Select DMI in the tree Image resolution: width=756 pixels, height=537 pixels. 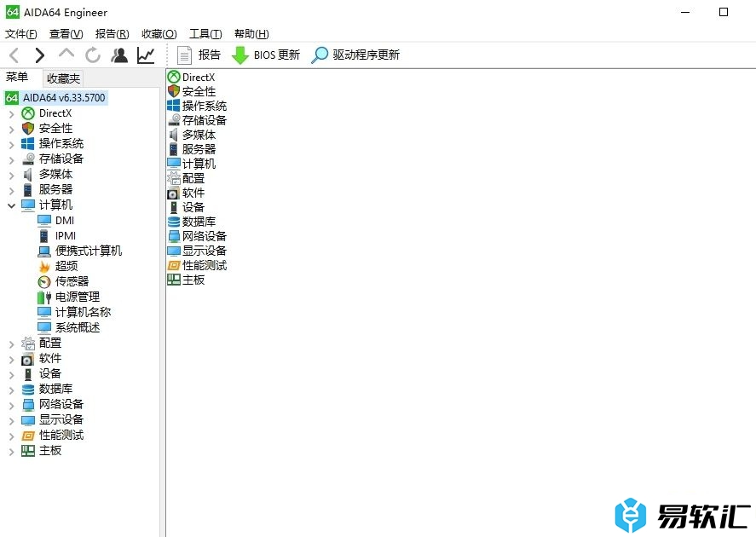click(x=65, y=220)
